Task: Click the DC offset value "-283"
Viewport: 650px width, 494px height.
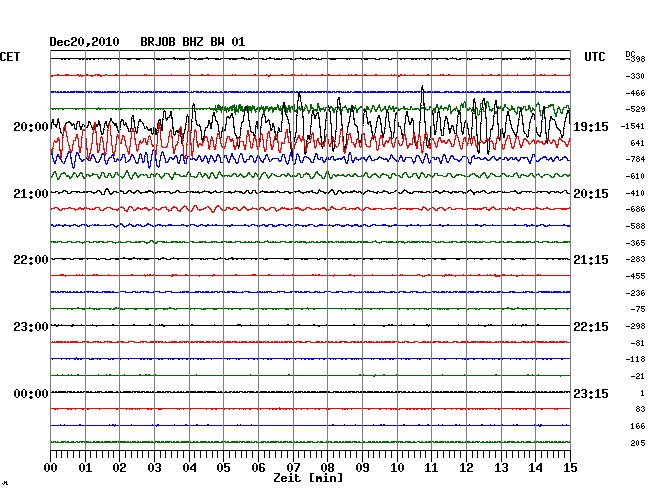Action: [x=635, y=259]
